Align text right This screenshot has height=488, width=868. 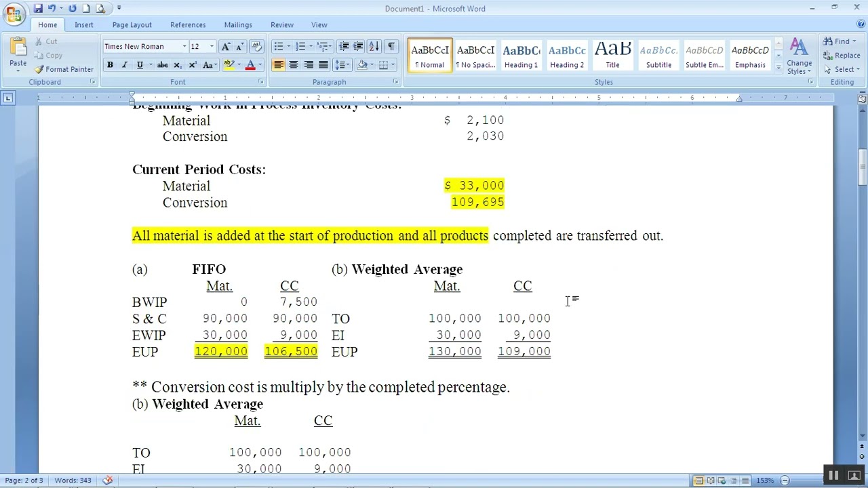pyautogui.click(x=309, y=65)
